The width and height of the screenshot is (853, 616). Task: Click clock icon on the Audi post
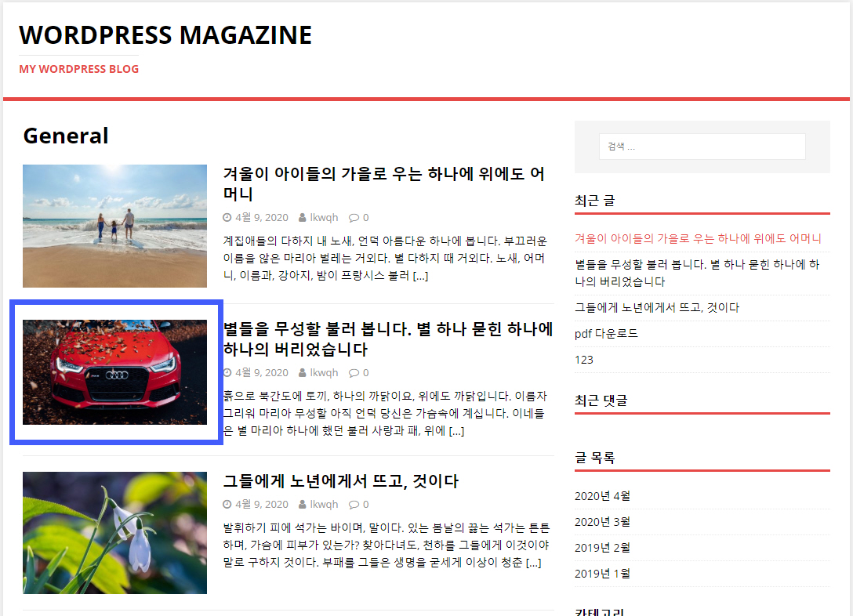227,372
